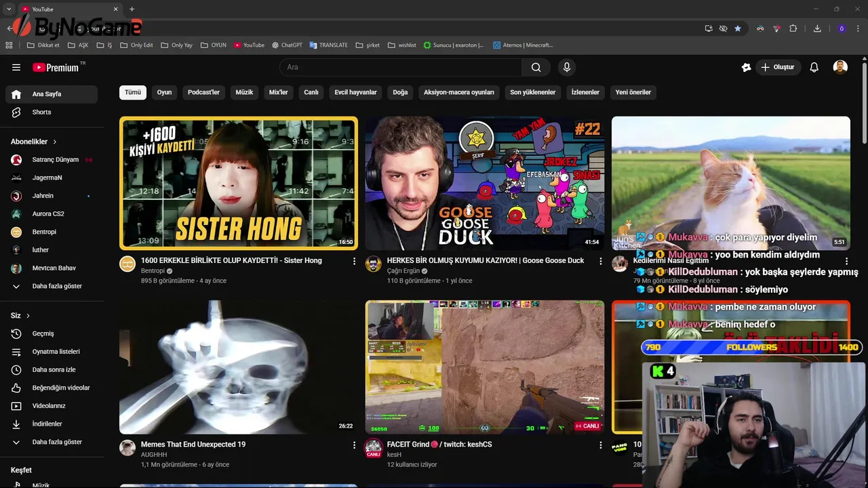This screenshot has width=868, height=488.
Task: Go to Ana Sayfa in sidebar
Action: [x=52, y=94]
